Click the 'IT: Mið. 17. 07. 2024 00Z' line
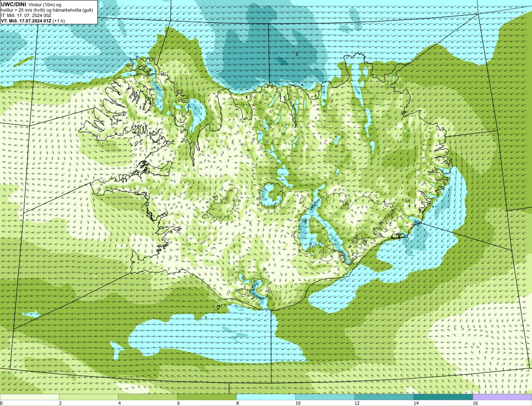The image size is (532, 406). (26, 15)
